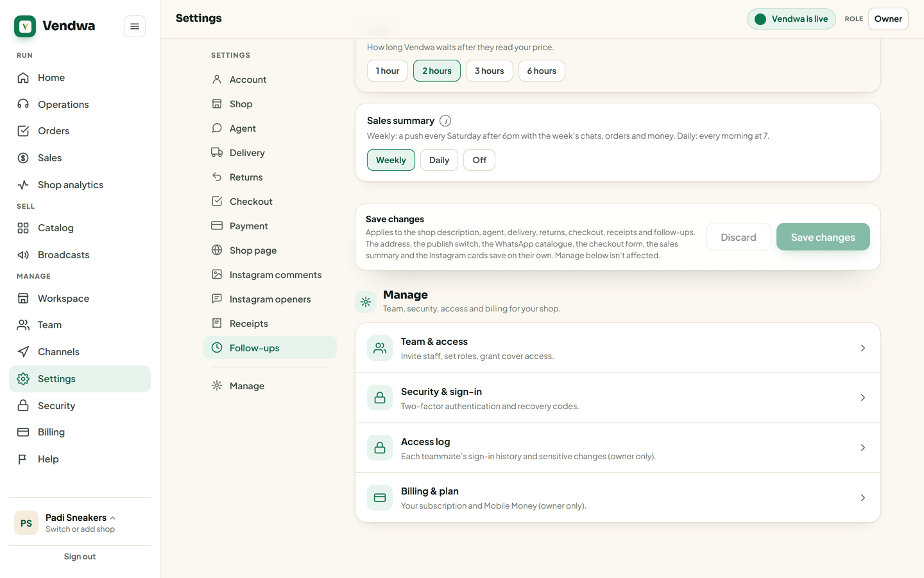Image resolution: width=924 pixels, height=578 pixels.
Task: Click the Vendwa logo icon
Action: [x=25, y=26]
